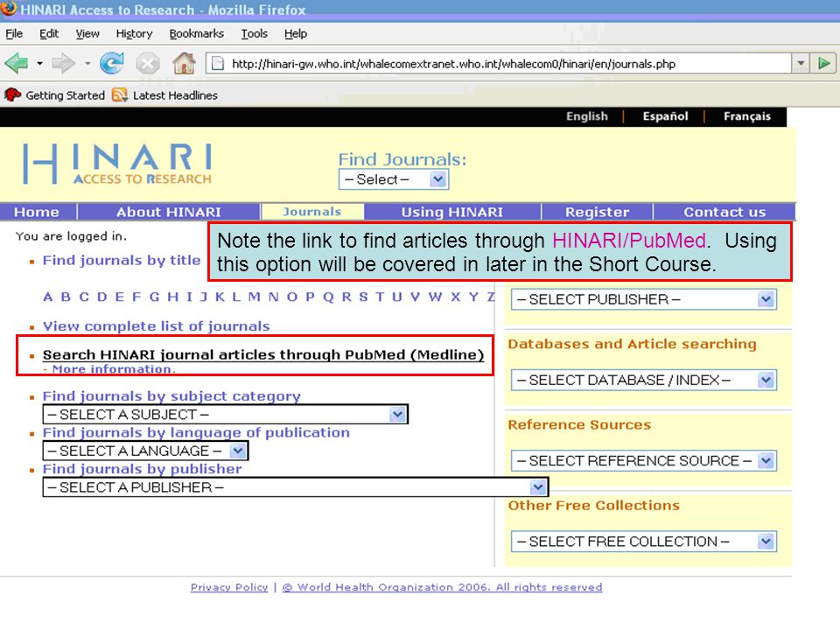840x630 pixels.
Task: Click the green Go button
Action: coord(824,64)
